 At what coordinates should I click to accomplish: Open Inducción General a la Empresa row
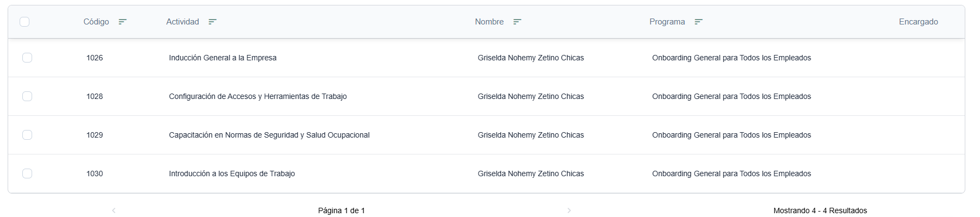(x=223, y=58)
